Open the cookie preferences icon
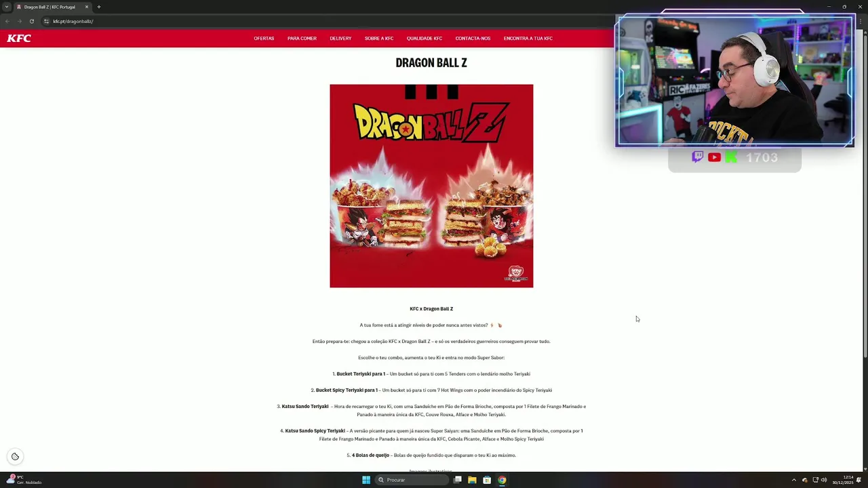The width and height of the screenshot is (868, 488). click(x=15, y=456)
